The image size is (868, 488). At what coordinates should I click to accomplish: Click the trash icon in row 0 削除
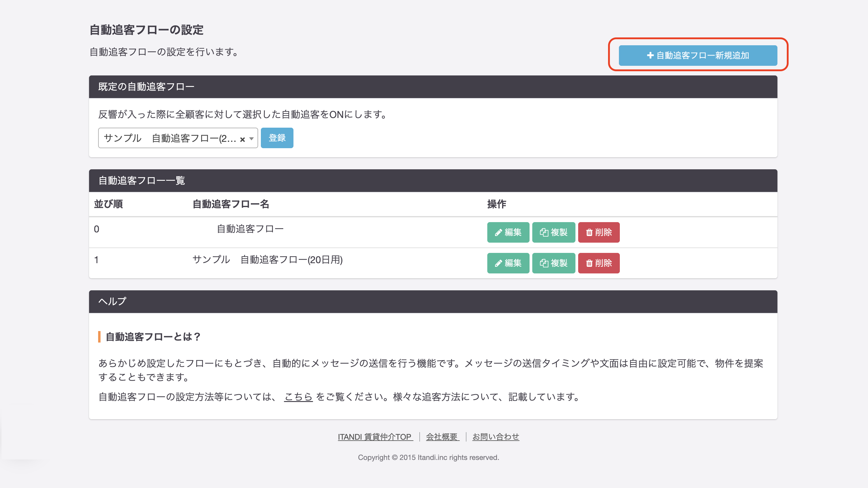coord(589,232)
